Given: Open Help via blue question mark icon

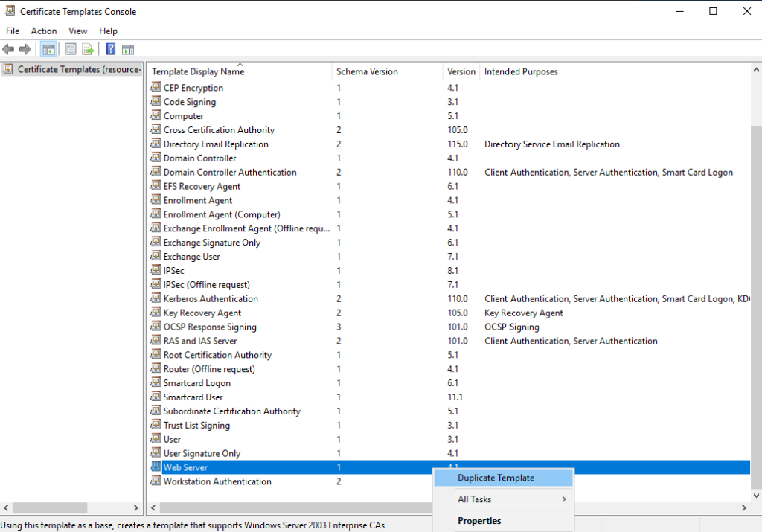Looking at the screenshot, I should (110, 49).
